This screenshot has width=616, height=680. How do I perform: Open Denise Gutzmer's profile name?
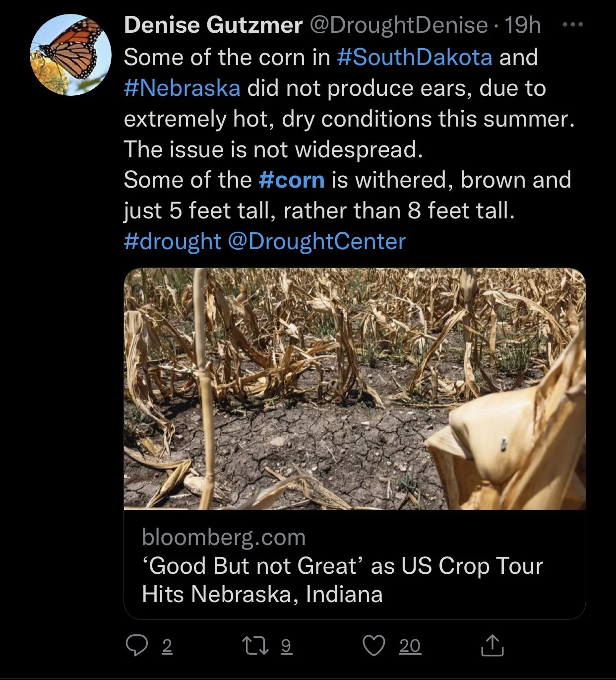[x=213, y=25]
